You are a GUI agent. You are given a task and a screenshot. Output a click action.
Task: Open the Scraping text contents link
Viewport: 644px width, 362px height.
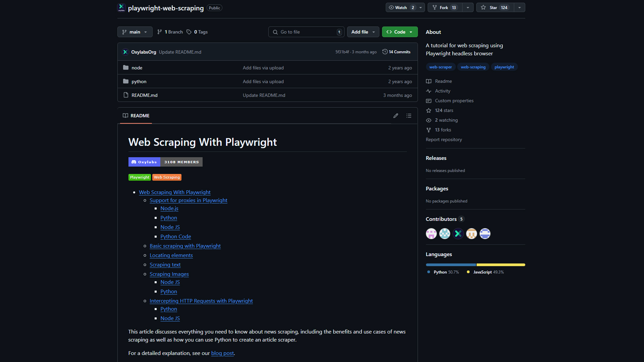(x=165, y=265)
